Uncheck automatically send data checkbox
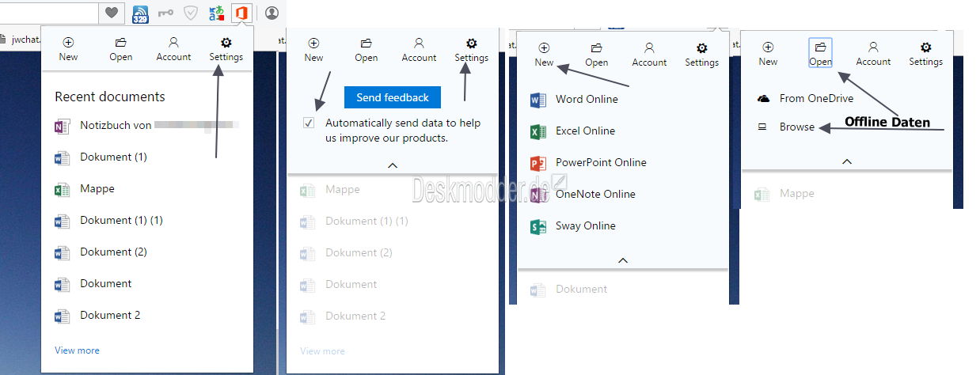Viewport: 980px width, 375px height. tap(309, 123)
